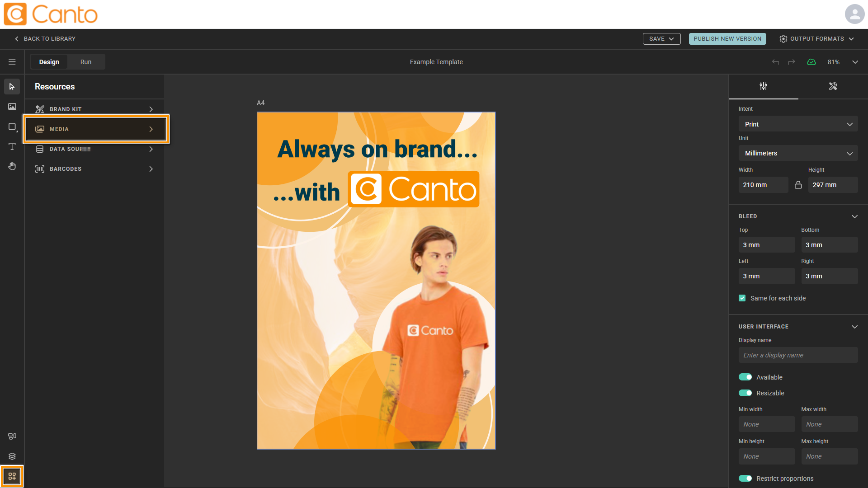Image resolution: width=868 pixels, height=488 pixels.
Task: Select the pointer selection tool
Action: click(x=12, y=87)
